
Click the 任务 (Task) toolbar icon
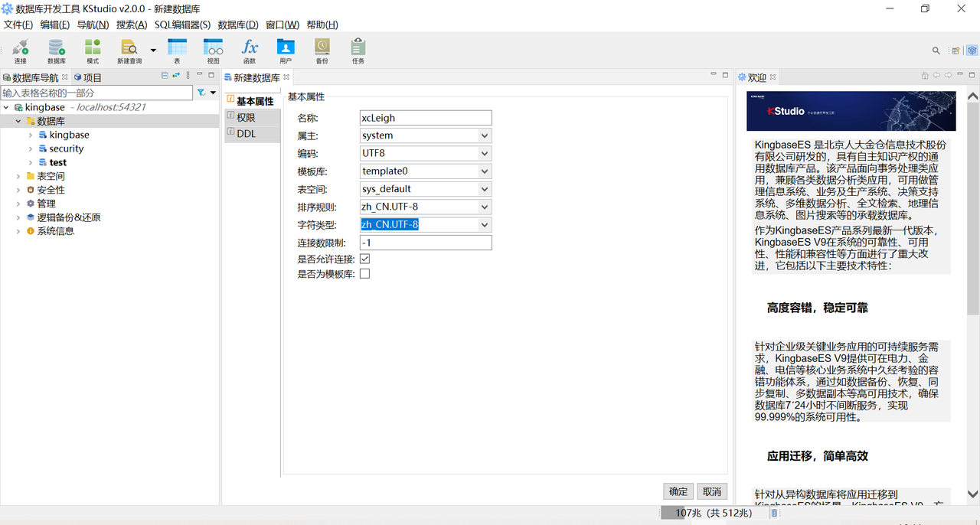(x=358, y=51)
